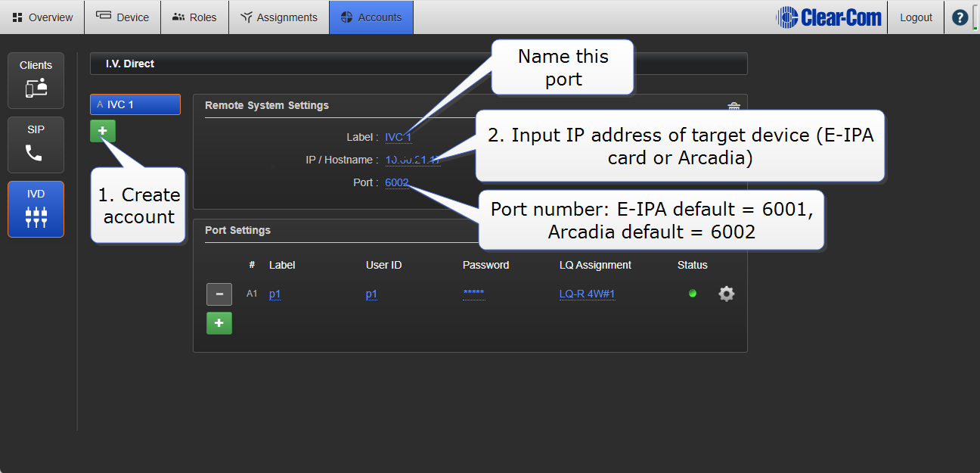
Task: Open port p1 gear settings
Action: [x=726, y=294]
